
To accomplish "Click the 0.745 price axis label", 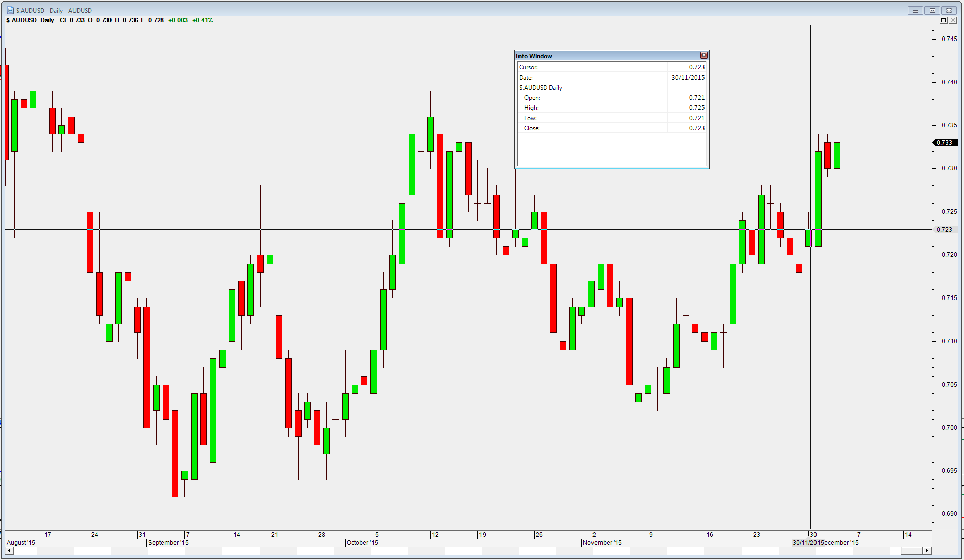I will tap(949, 39).
